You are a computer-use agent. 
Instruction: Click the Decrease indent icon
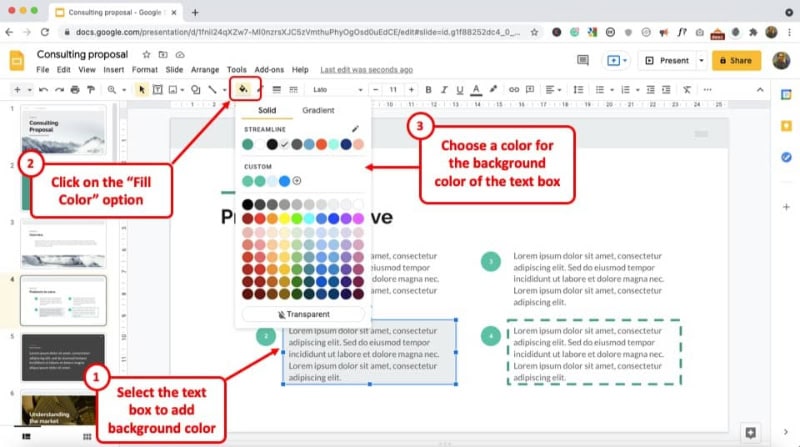[651, 90]
